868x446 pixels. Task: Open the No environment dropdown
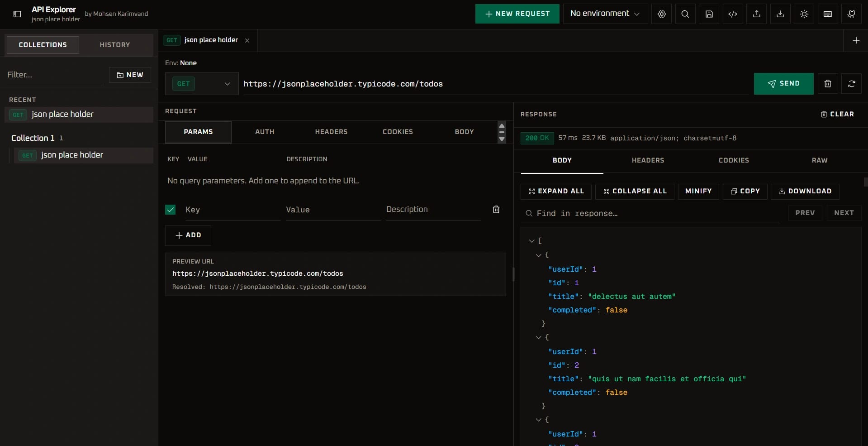pos(605,14)
